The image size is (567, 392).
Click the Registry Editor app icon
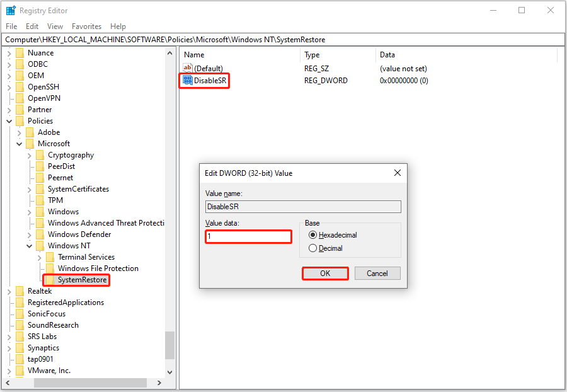11,11
